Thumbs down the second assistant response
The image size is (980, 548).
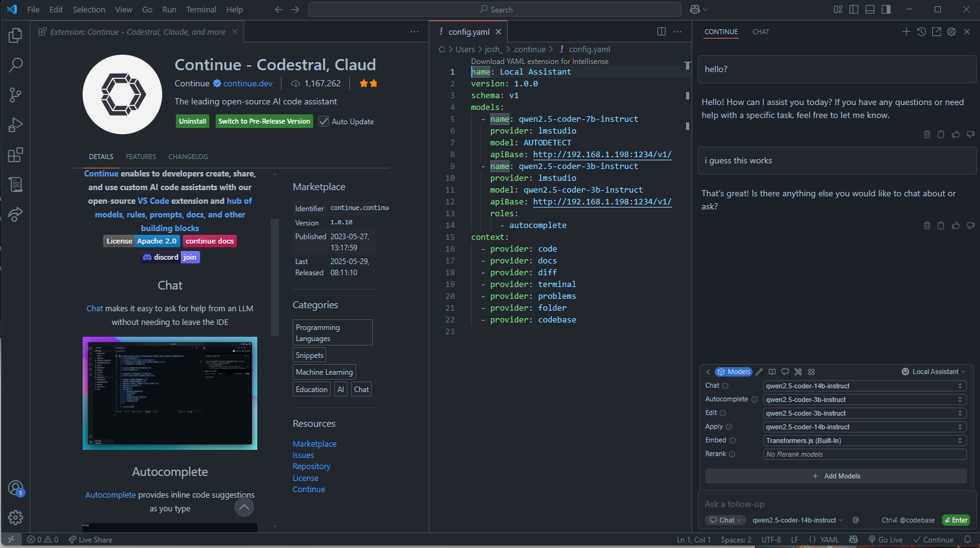(x=970, y=226)
